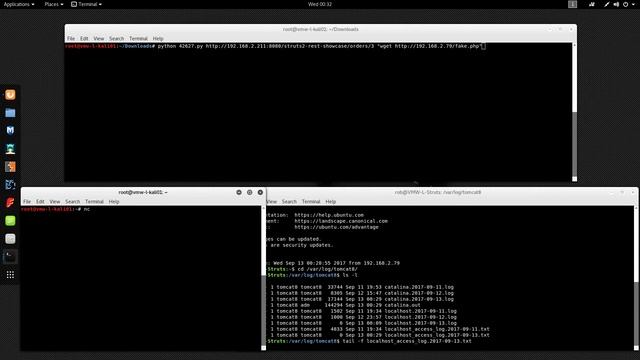Click the localhost.2017-09-11.log entry
Image resolution: width=640 pixels, height=360 pixels.
pyautogui.click(x=420, y=311)
